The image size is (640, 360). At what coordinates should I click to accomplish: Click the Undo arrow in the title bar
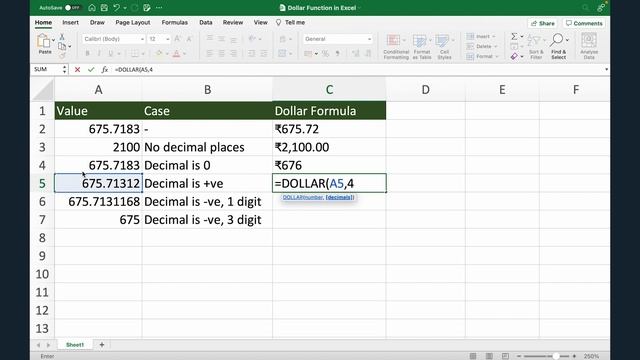point(116,8)
